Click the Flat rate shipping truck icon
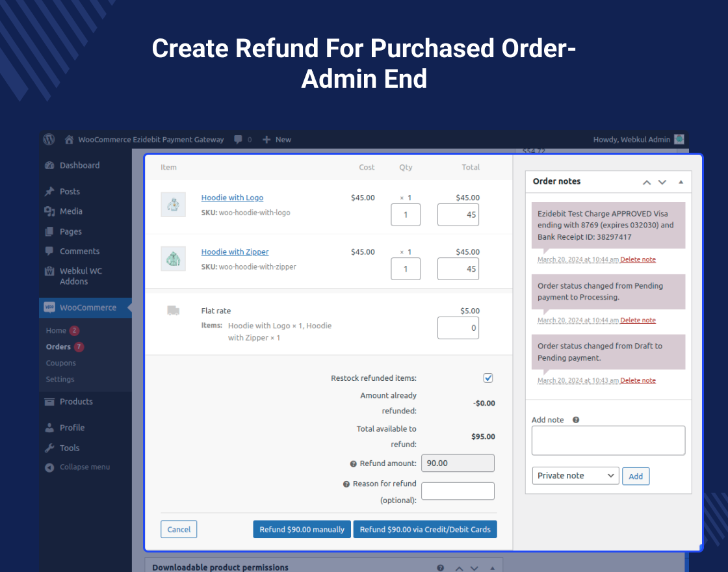The height and width of the screenshot is (572, 728). pos(173,311)
